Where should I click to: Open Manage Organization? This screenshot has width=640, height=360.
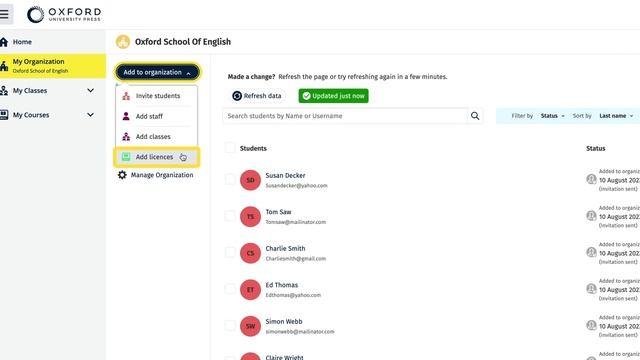156,175
